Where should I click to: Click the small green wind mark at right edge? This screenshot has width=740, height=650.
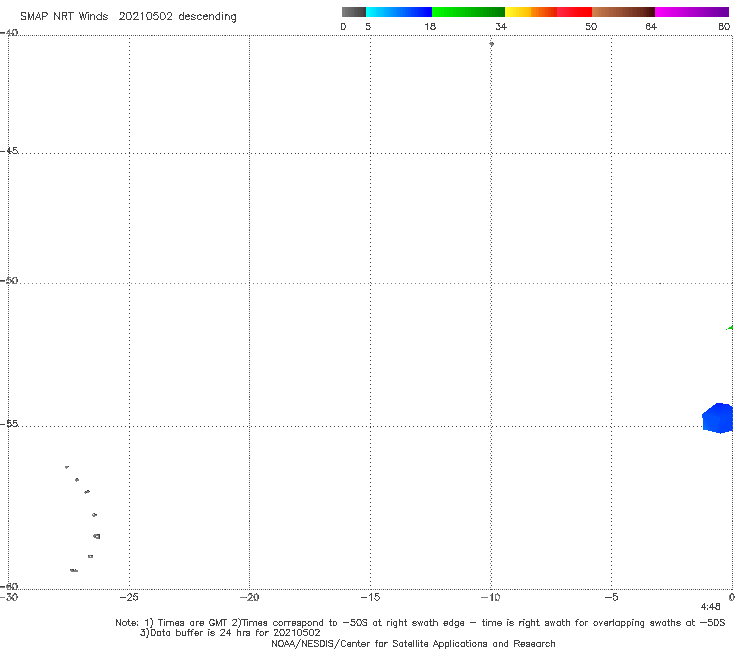click(x=730, y=327)
